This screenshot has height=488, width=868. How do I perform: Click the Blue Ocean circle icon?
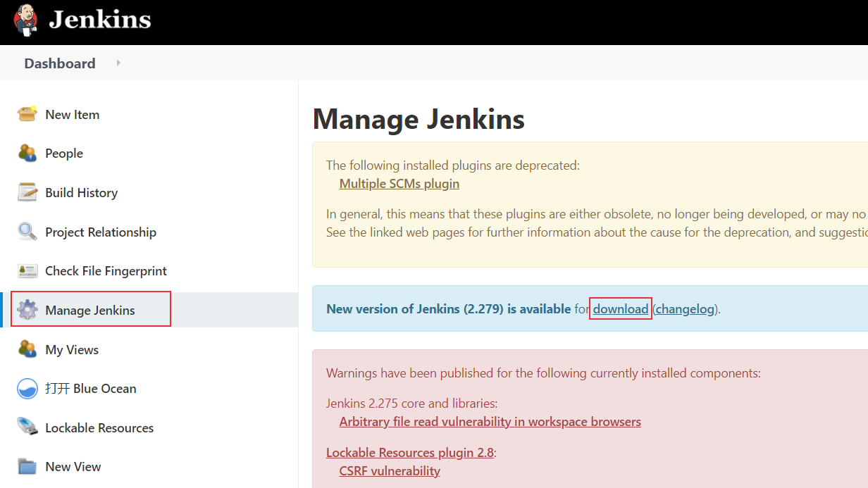tap(27, 388)
